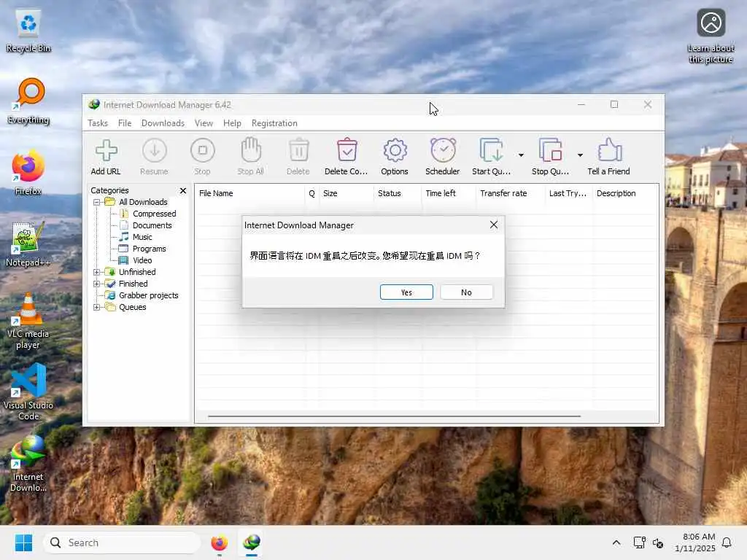Viewport: 747px width, 560px height.
Task: Close the restart confirmation dialog
Action: click(494, 225)
